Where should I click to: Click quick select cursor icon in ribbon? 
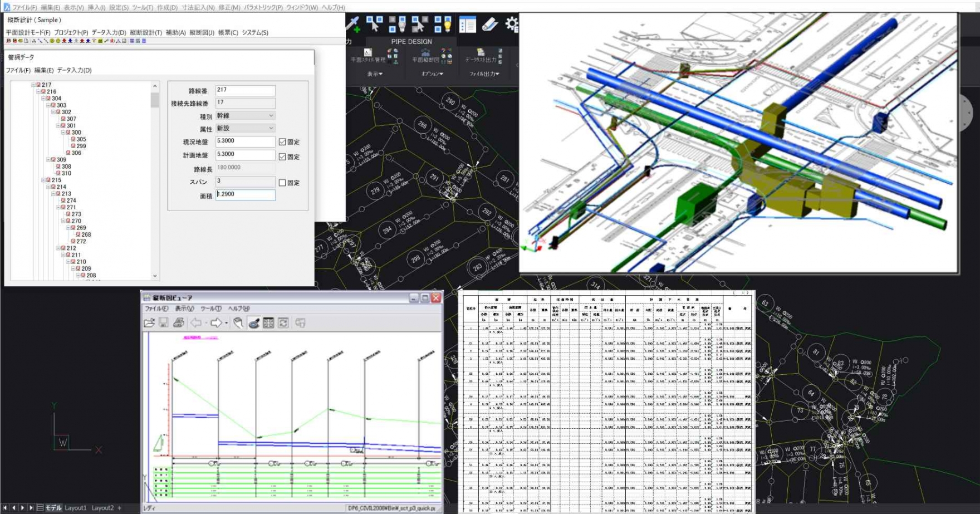(x=374, y=25)
